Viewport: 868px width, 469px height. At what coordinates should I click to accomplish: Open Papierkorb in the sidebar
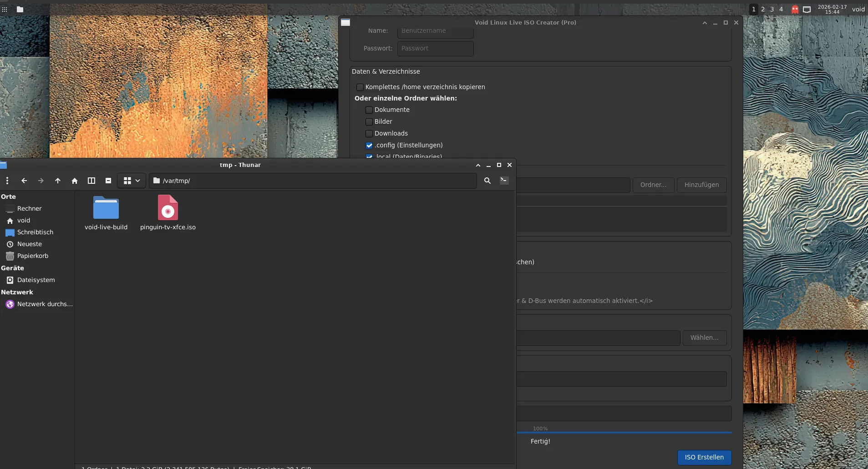point(32,256)
